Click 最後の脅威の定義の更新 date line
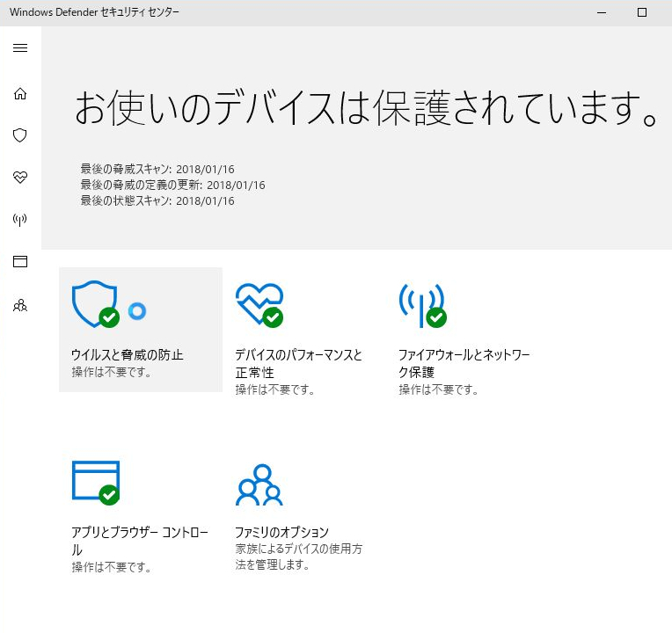The image size is (672, 633). pyautogui.click(x=172, y=185)
